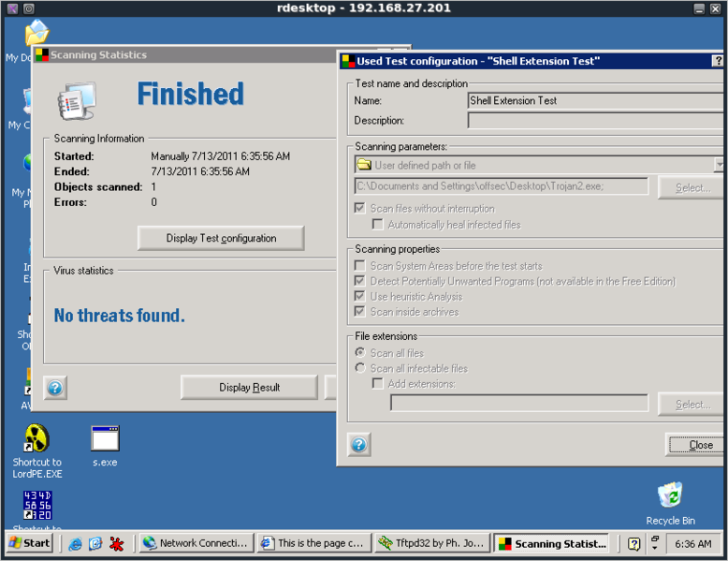Click the red bug quick launch icon

pyautogui.click(x=117, y=543)
